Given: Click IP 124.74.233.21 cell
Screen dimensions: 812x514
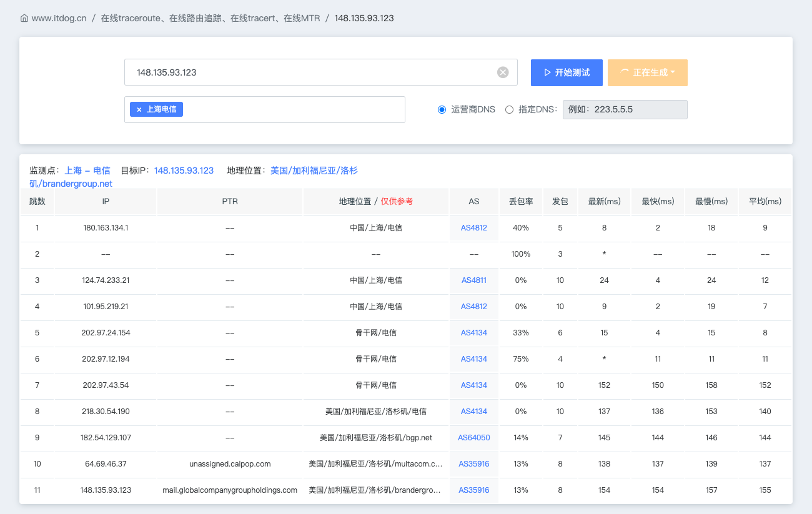Looking at the screenshot, I should [x=106, y=280].
